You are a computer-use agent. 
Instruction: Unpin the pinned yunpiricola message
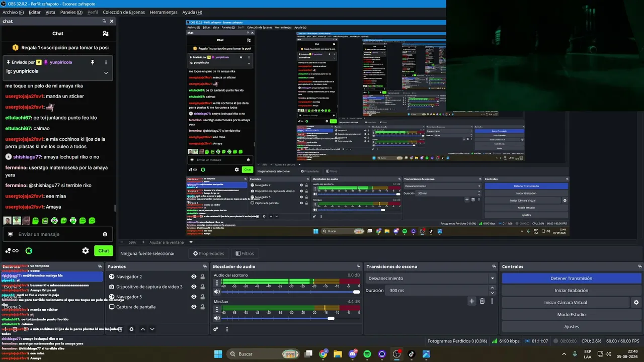[92, 62]
